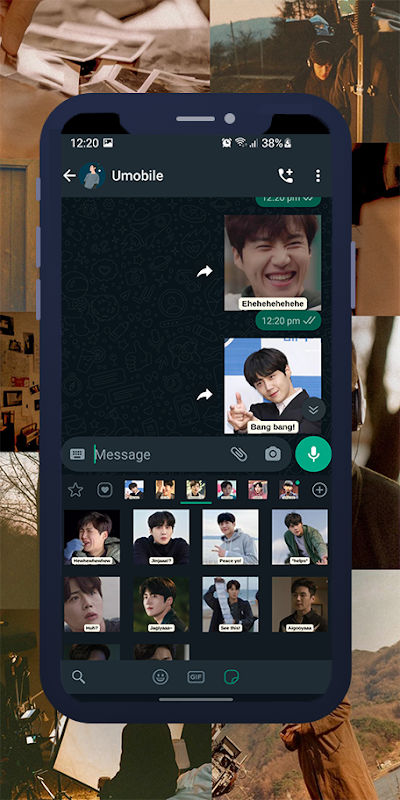400x800 pixels.
Task: Open the Umobile chat name header
Action: click(137, 176)
